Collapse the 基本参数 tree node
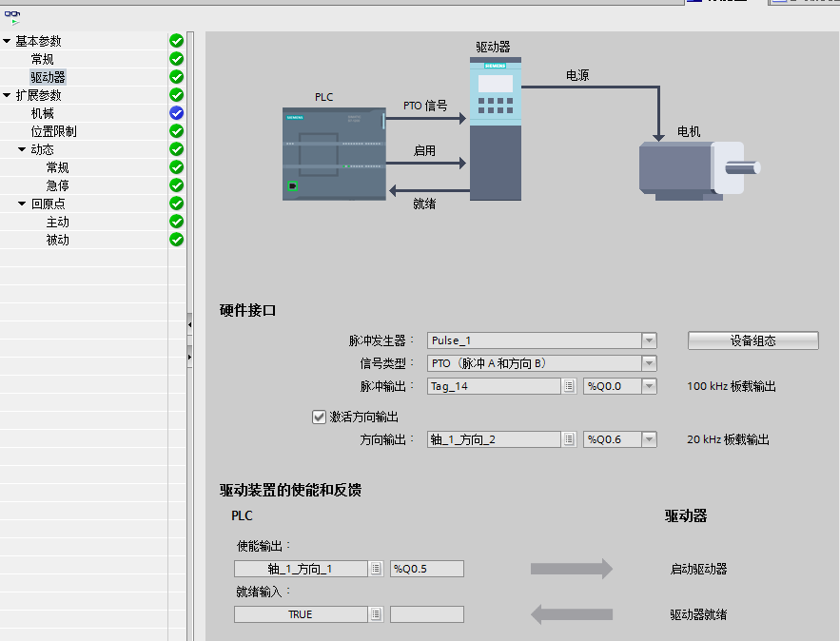 pos(7,41)
